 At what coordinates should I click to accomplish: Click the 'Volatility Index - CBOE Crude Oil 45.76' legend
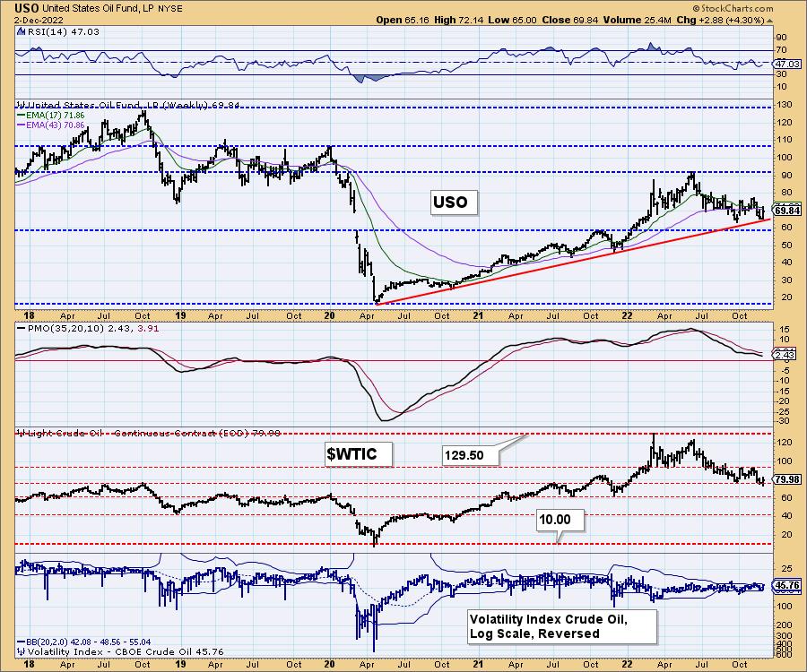121,651
